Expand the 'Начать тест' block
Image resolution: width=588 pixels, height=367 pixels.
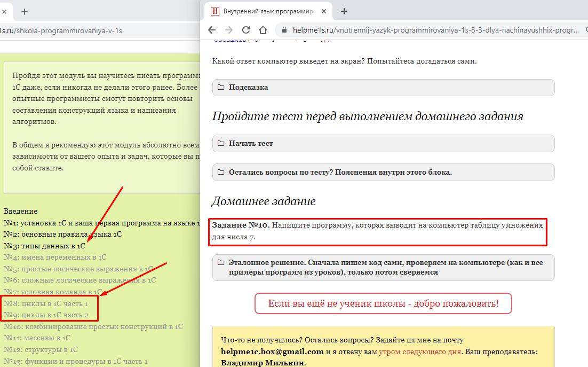(x=383, y=143)
